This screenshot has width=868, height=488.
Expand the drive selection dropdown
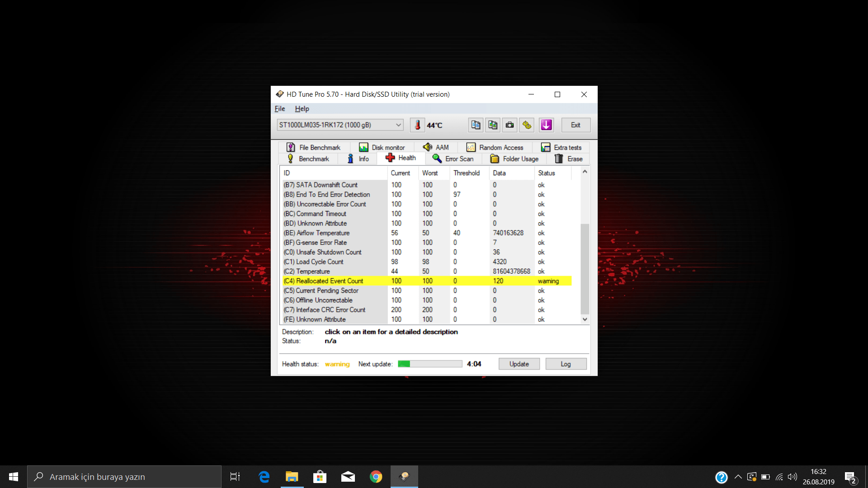pos(397,125)
